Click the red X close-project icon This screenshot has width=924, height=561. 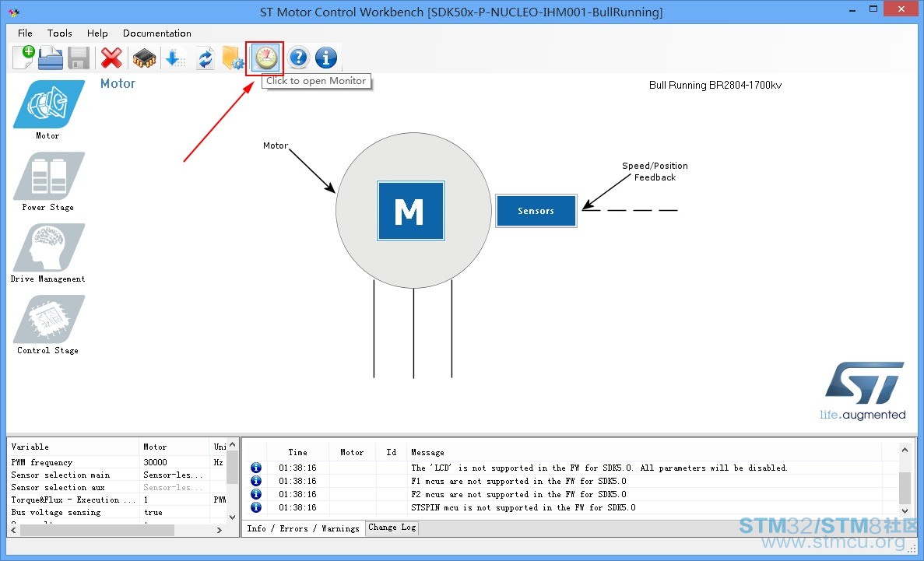pos(111,58)
